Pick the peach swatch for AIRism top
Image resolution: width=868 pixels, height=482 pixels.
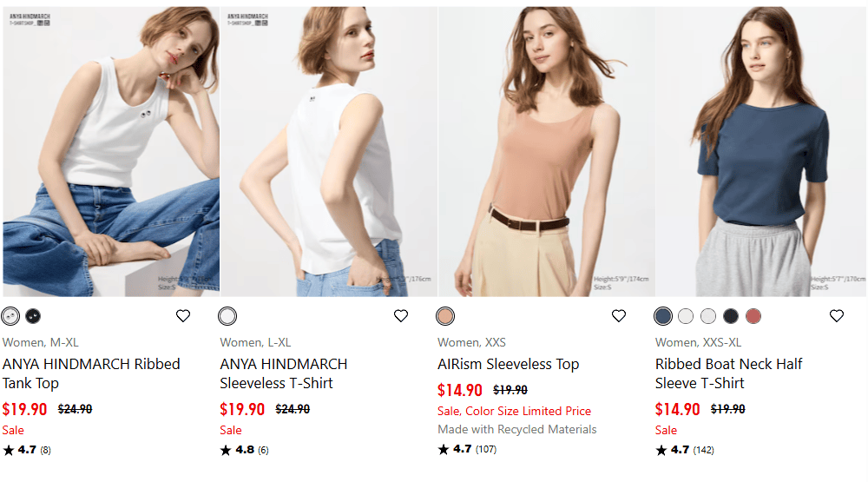(x=446, y=316)
